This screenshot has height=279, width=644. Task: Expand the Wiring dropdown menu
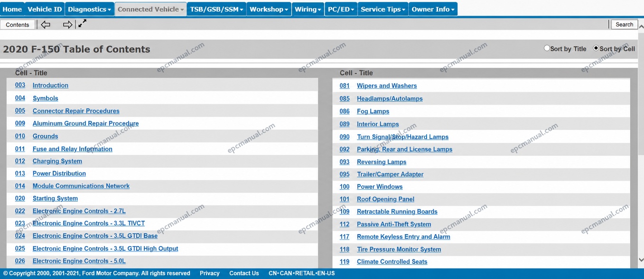[x=308, y=9]
